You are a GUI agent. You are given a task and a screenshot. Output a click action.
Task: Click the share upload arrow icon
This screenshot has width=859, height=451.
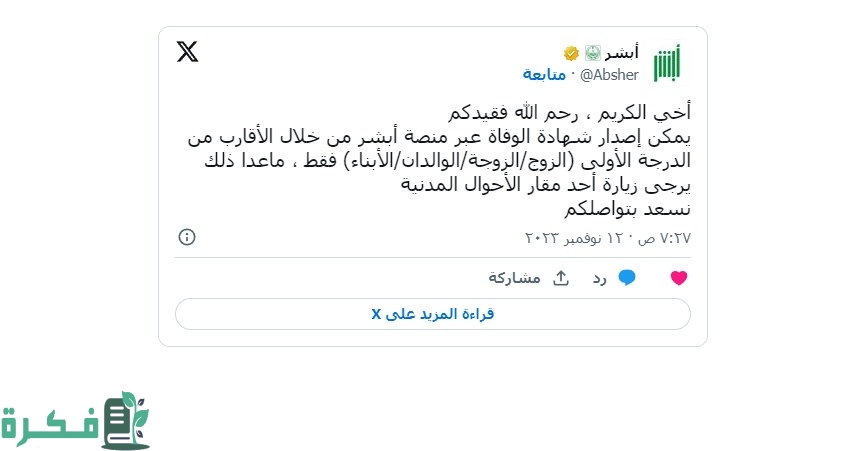(561, 277)
